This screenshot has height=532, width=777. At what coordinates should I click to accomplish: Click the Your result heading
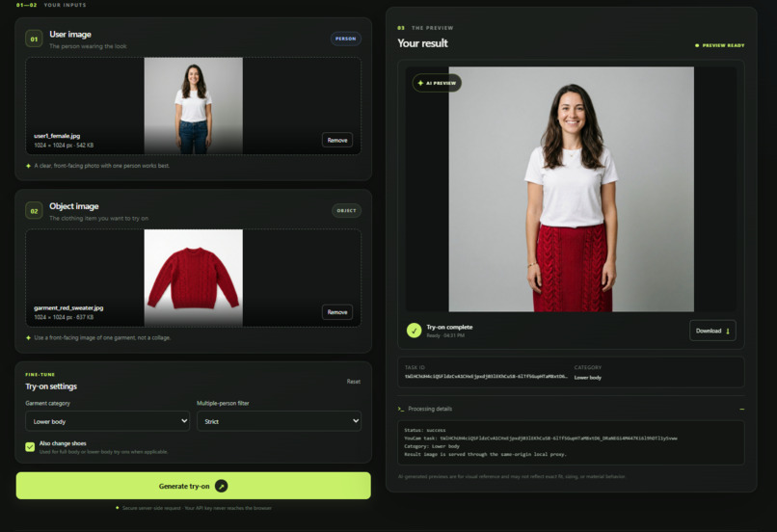pyautogui.click(x=422, y=43)
